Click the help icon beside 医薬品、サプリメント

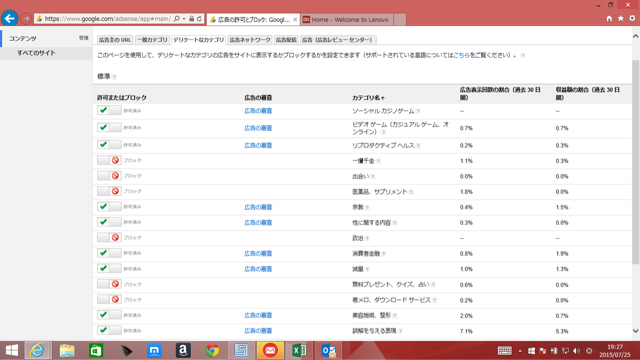coord(411,192)
